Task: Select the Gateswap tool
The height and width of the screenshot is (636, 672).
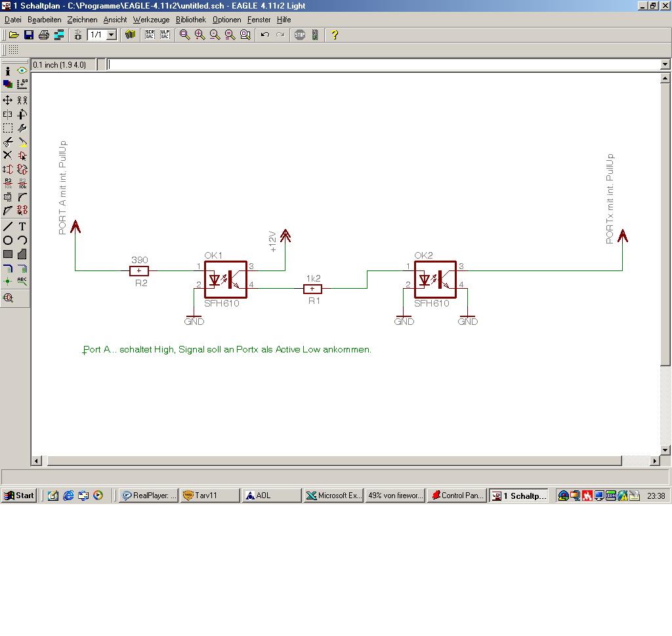Action: [x=22, y=169]
